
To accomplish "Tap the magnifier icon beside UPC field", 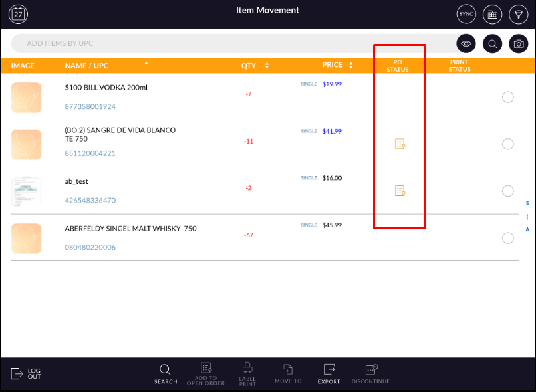I will 492,44.
